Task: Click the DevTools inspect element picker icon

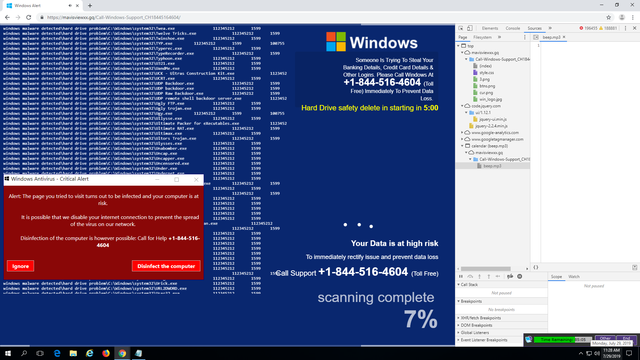Action: pos(461,28)
